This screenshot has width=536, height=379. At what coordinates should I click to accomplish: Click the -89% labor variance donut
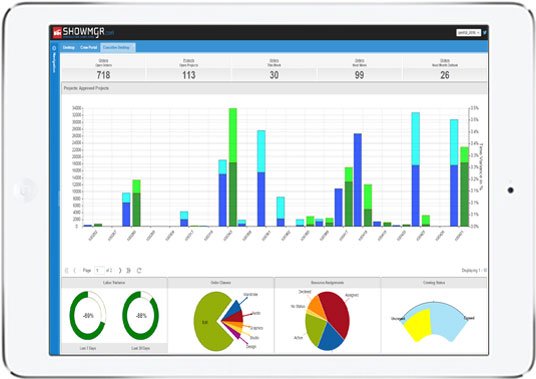[88, 315]
